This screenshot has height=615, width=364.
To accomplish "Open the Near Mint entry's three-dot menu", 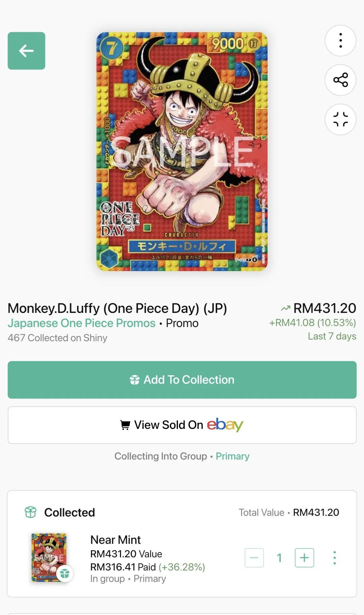I will pos(334,558).
